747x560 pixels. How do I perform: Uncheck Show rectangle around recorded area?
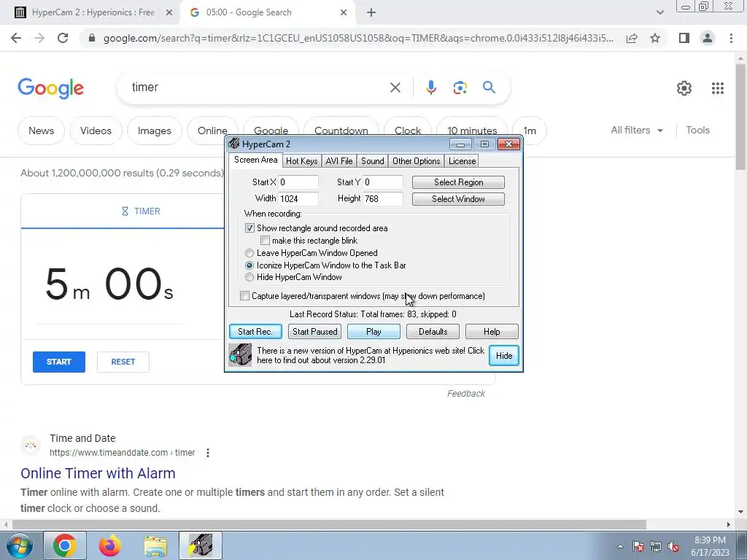[249, 228]
